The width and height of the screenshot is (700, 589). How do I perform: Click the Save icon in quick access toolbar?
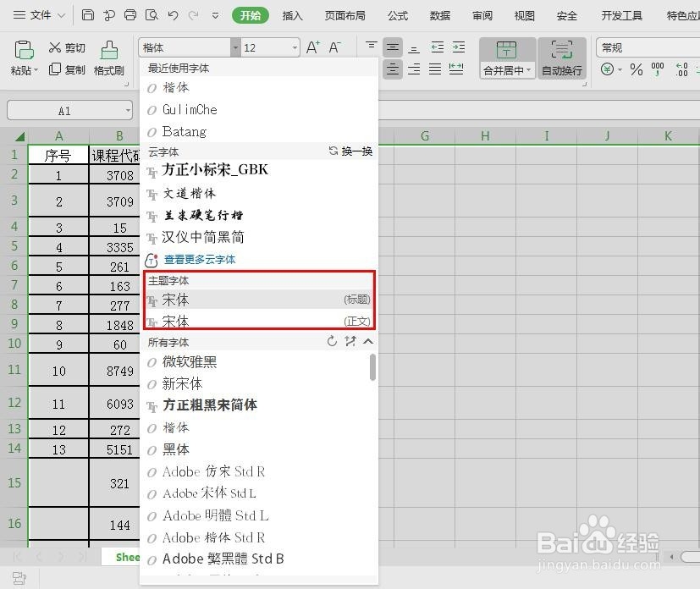[88, 15]
